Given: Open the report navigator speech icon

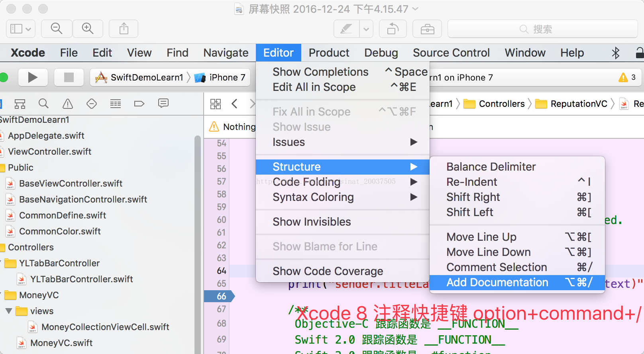Looking at the screenshot, I should point(163,104).
